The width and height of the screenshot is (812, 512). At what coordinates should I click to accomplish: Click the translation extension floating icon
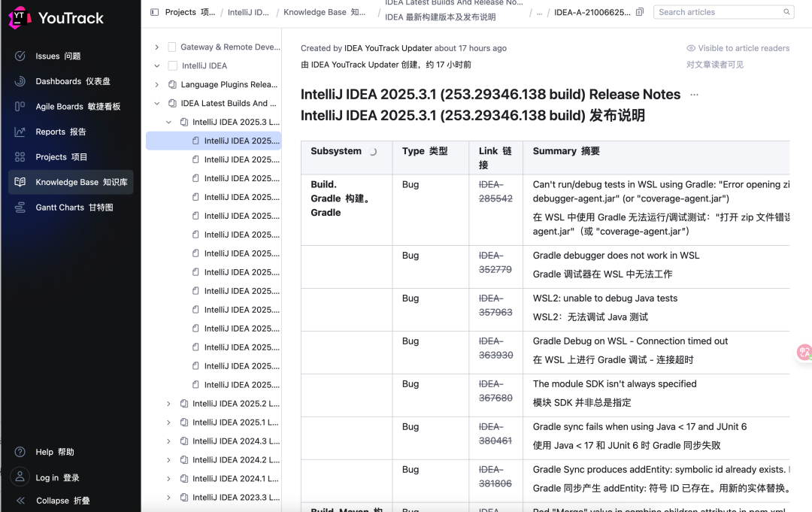tap(804, 353)
